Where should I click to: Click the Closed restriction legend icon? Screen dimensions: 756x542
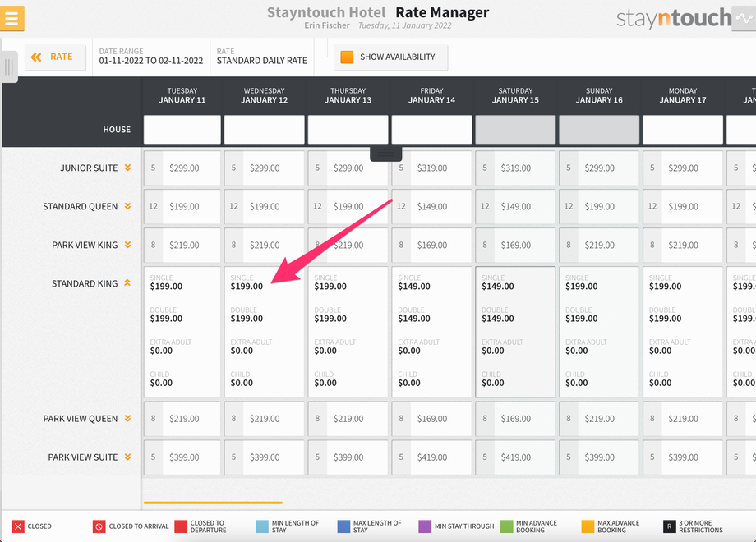pos(18,526)
